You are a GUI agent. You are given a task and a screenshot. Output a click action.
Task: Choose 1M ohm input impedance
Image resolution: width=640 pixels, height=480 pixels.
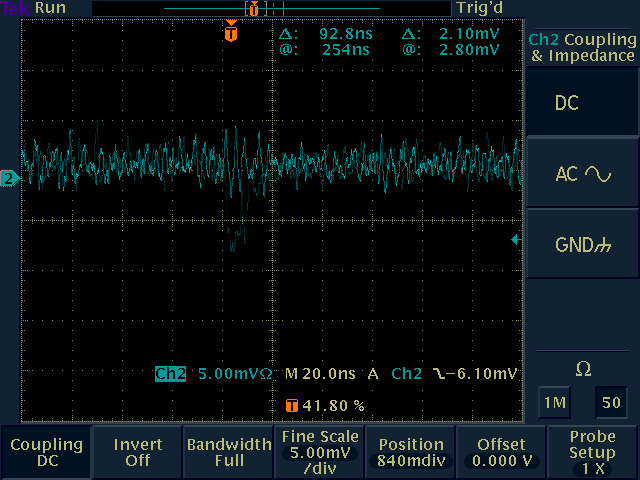555,402
